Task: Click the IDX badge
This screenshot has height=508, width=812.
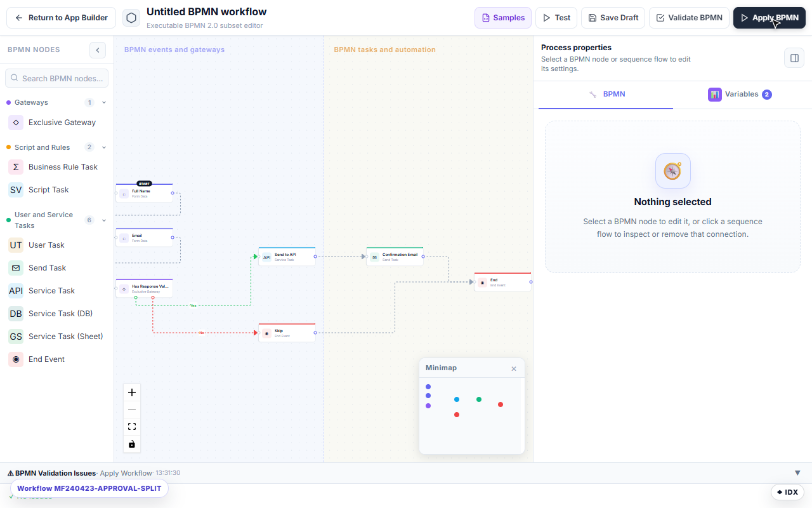Action: click(787, 492)
